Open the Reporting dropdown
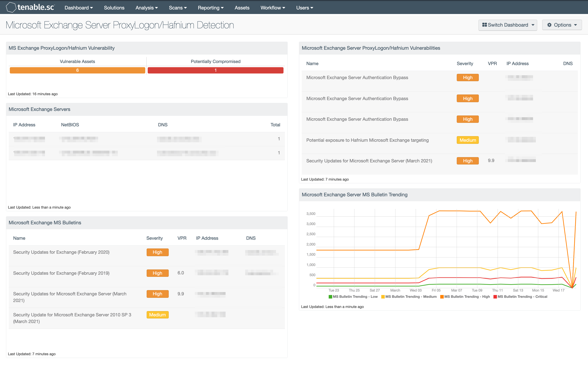588x365 pixels. coord(210,8)
